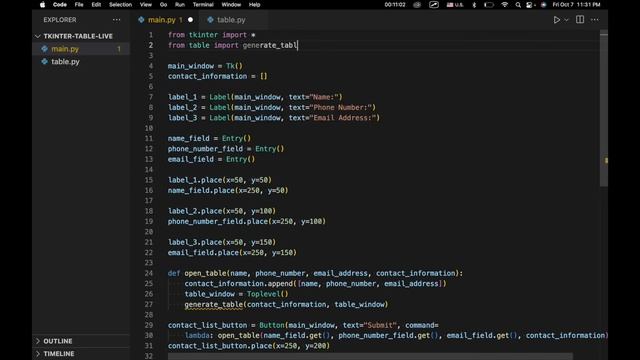Click line number 24 in the gutter
Screen dimensions: 640x360
point(149,273)
